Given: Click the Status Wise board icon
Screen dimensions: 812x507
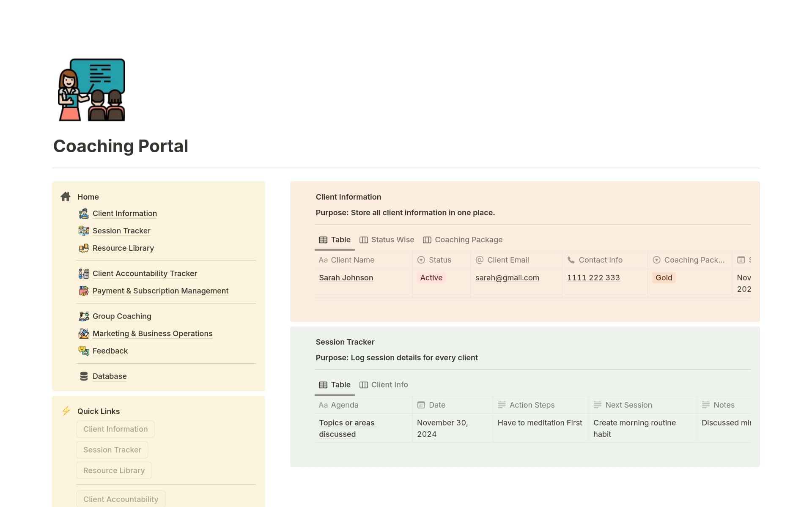Looking at the screenshot, I should click(x=365, y=240).
